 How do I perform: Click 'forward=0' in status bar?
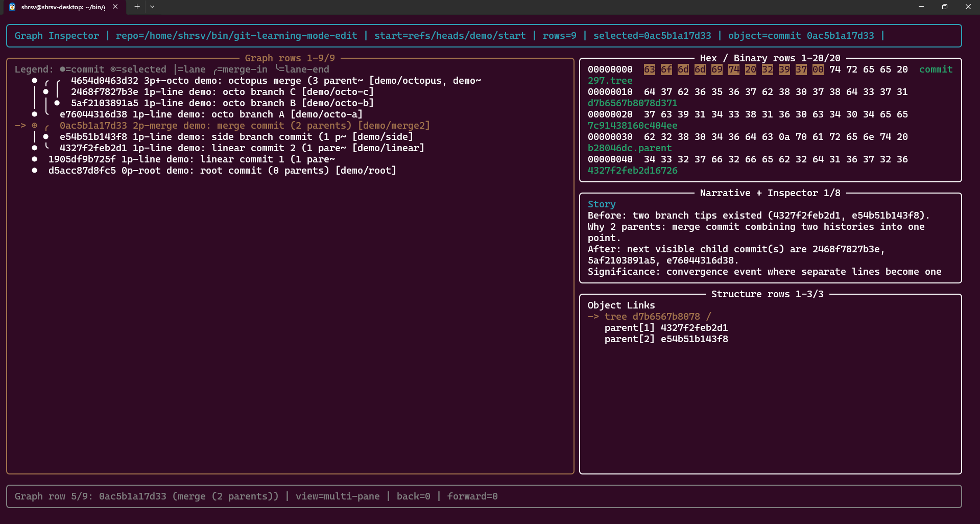pyautogui.click(x=472, y=496)
